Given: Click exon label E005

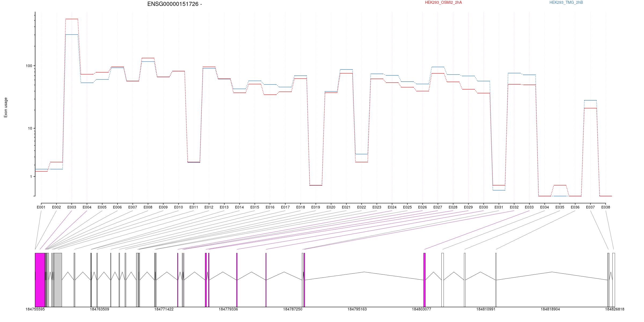Looking at the screenshot, I should pos(102,207).
